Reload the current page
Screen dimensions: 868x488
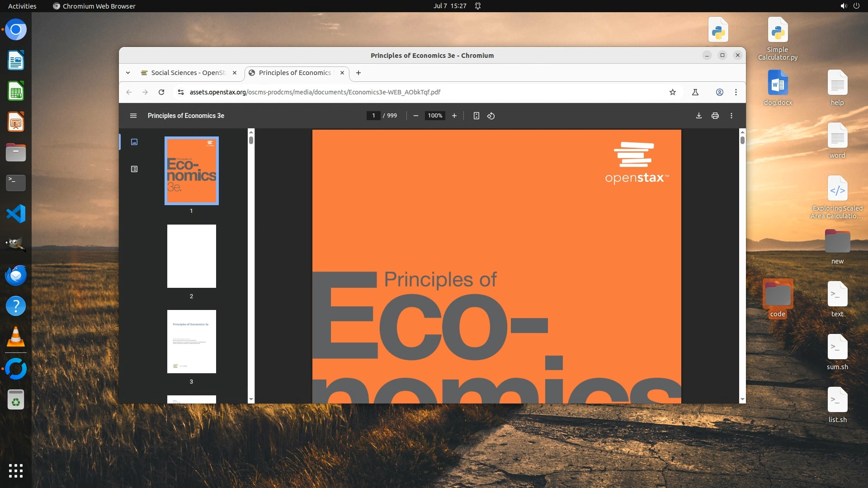click(161, 92)
